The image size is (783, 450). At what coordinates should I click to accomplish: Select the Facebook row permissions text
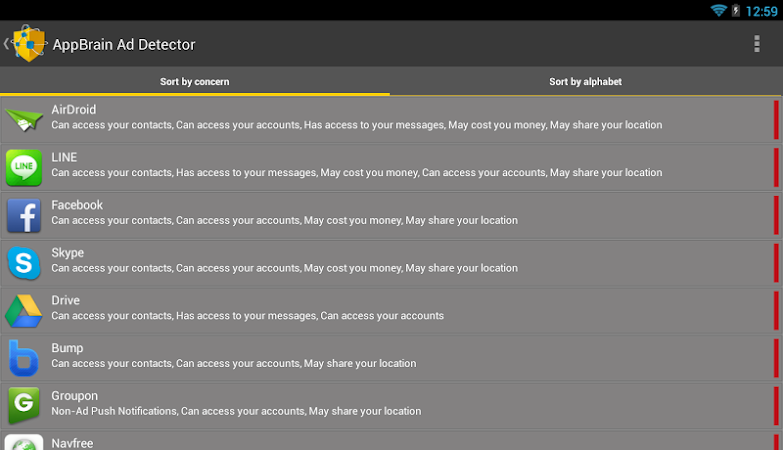285,221
